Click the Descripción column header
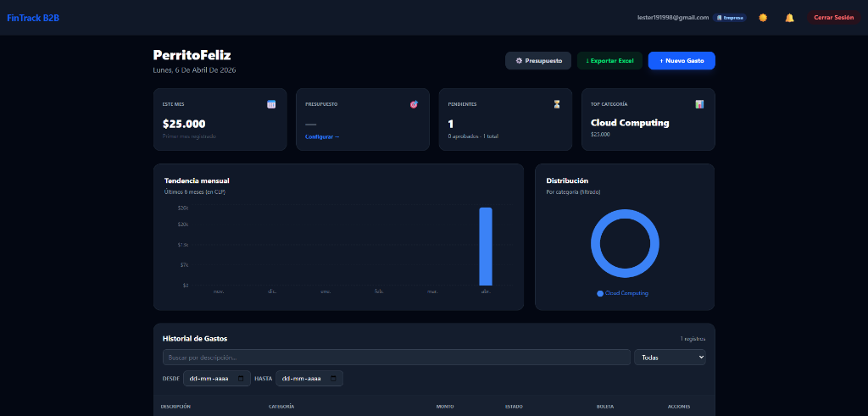868x416 pixels. 175,407
